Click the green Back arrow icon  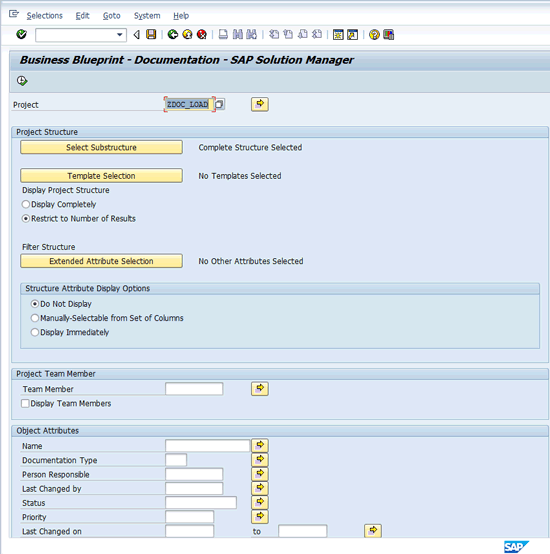click(172, 35)
